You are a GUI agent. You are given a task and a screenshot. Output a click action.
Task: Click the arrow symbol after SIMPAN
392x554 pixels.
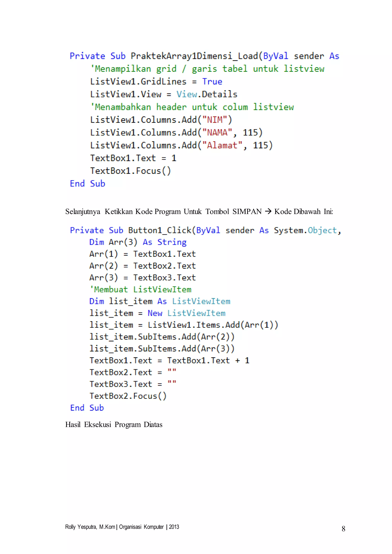coord(268,212)
